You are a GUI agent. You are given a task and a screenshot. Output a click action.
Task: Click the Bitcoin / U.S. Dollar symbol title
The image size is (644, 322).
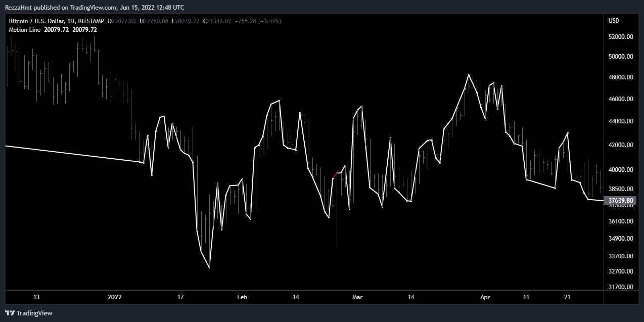click(37, 21)
